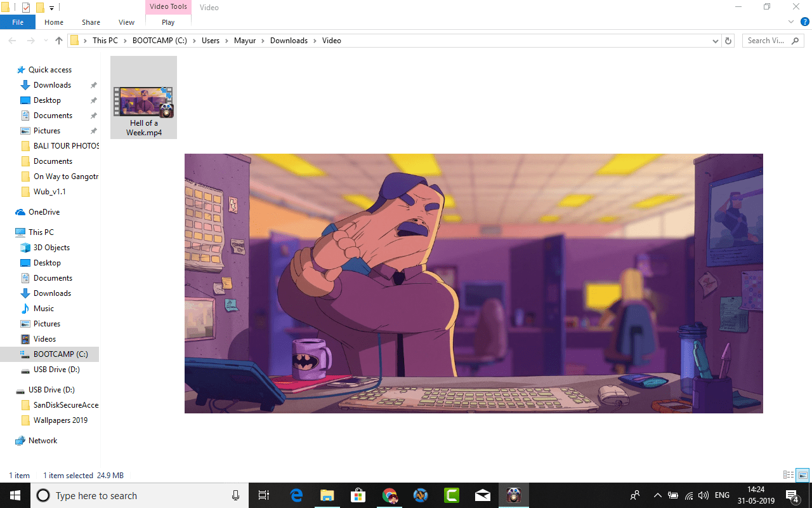Expand the ribbon with the chevron
The width and height of the screenshot is (812, 508).
[792, 22]
